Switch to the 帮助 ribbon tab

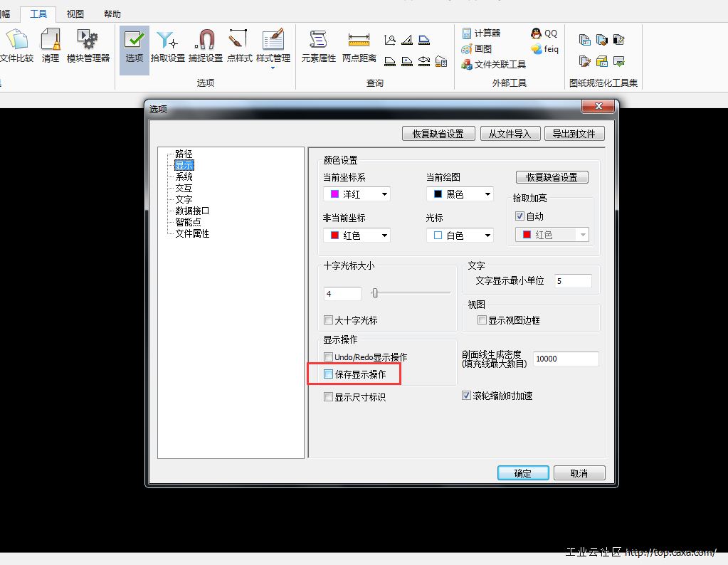point(112,14)
